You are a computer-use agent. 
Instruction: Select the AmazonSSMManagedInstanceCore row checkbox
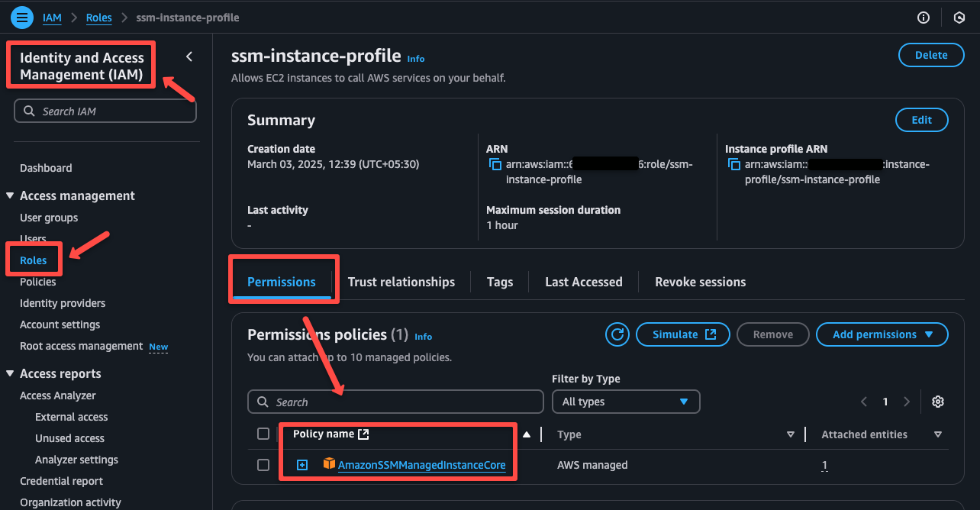[x=263, y=464]
